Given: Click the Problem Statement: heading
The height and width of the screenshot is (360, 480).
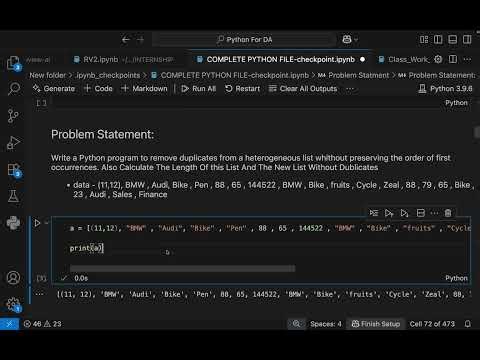Looking at the screenshot, I should tap(102, 134).
